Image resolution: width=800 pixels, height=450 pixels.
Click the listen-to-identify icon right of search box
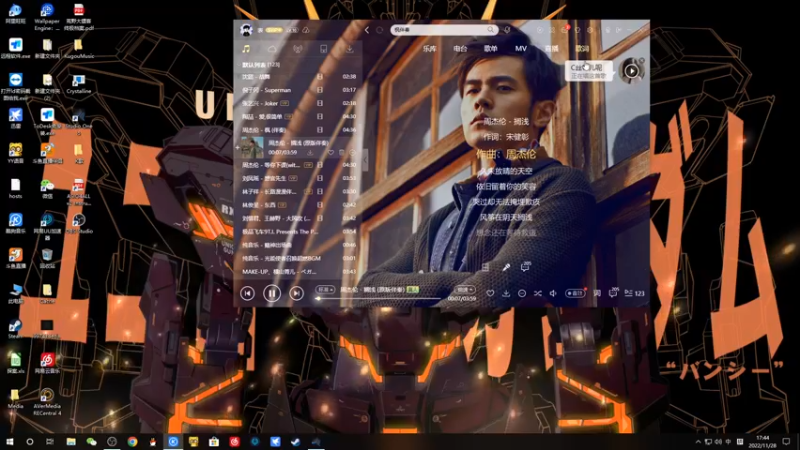(507, 30)
